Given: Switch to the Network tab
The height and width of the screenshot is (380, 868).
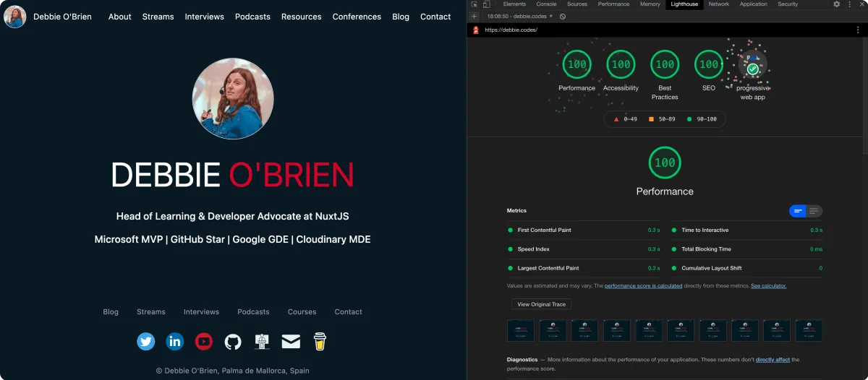Looking at the screenshot, I should tap(718, 4).
